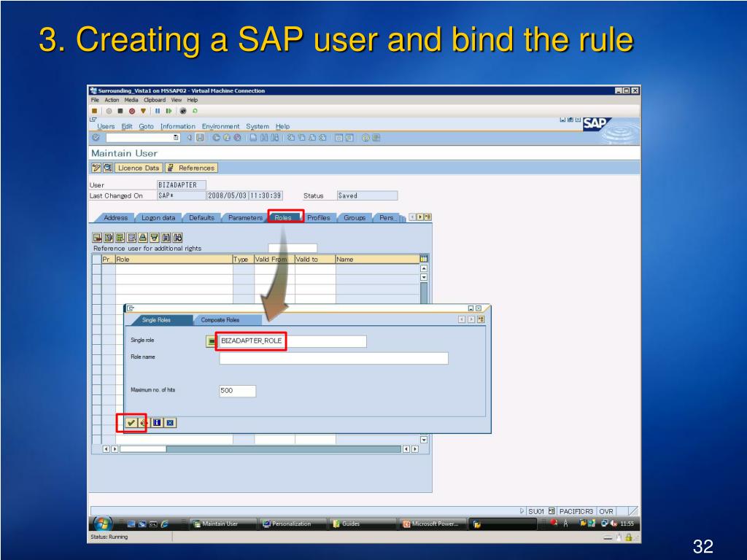Click the SAP Enter checkmark at toolbar's left
The image size is (747, 560).
point(96,138)
